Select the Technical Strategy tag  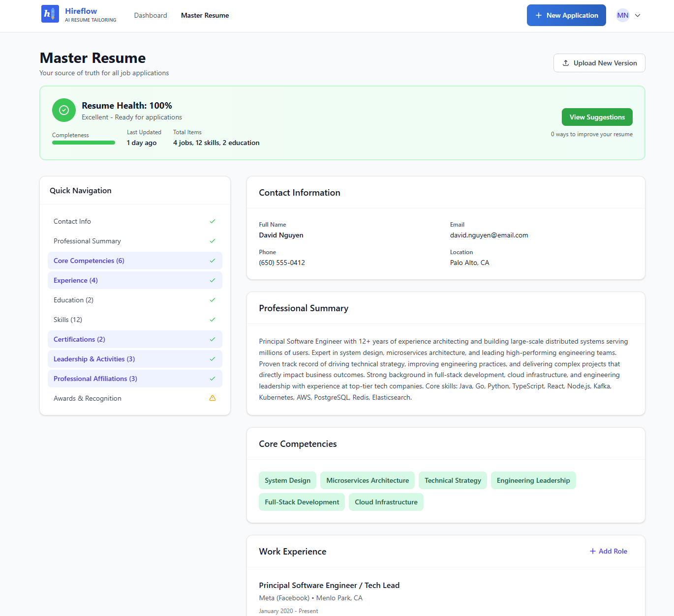(x=453, y=480)
